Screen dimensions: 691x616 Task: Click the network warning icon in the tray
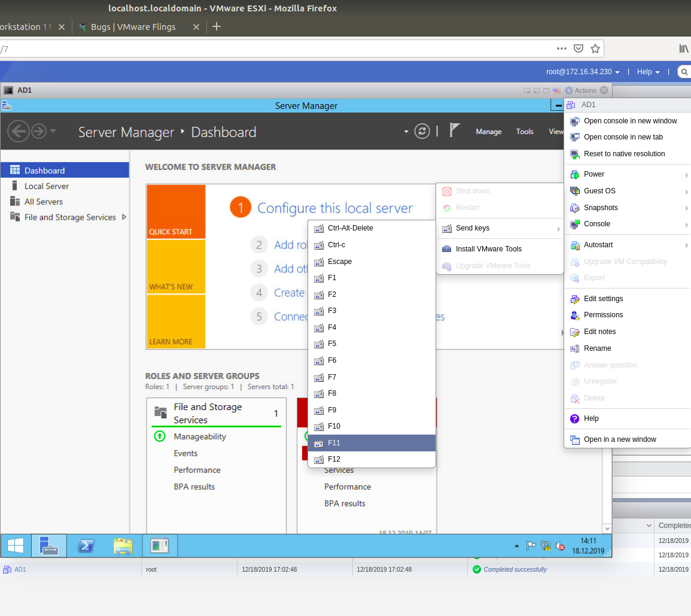coord(546,545)
